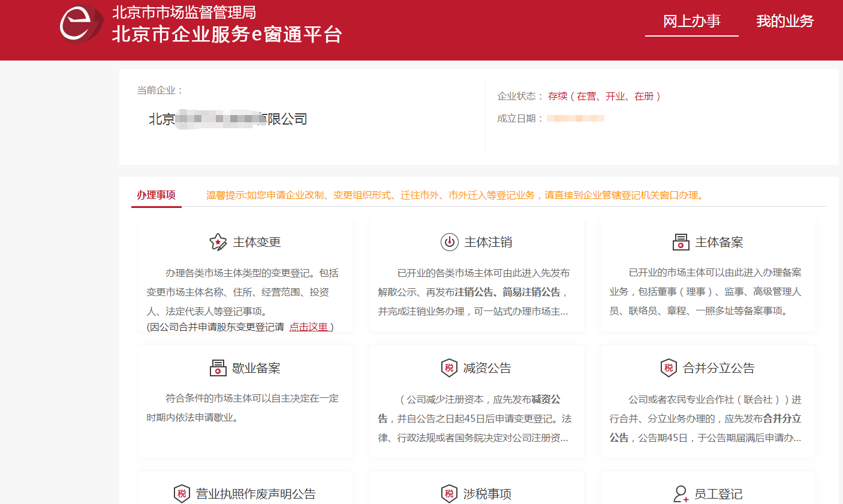Click the 北京市企业服务e窗通平台 header title
Screen dimensions: 843x504
point(227,35)
